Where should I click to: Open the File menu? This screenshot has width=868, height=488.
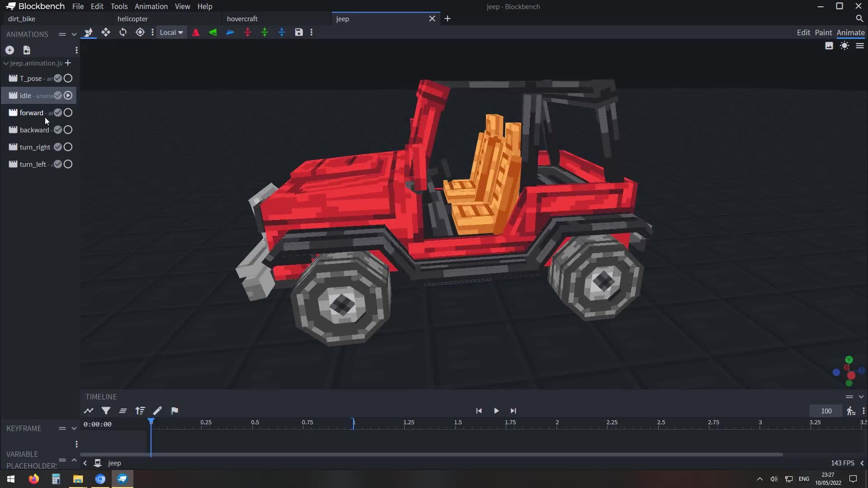[78, 6]
